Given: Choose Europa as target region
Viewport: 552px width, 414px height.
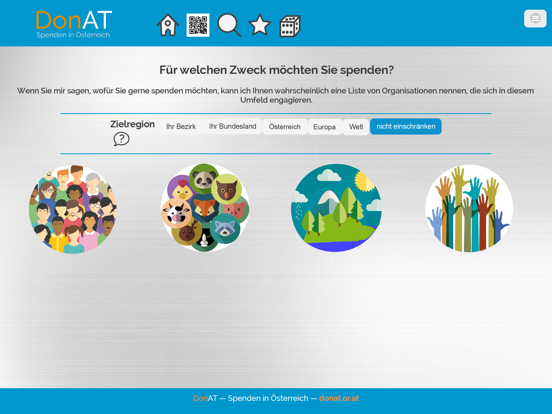Looking at the screenshot, I should coord(324,126).
